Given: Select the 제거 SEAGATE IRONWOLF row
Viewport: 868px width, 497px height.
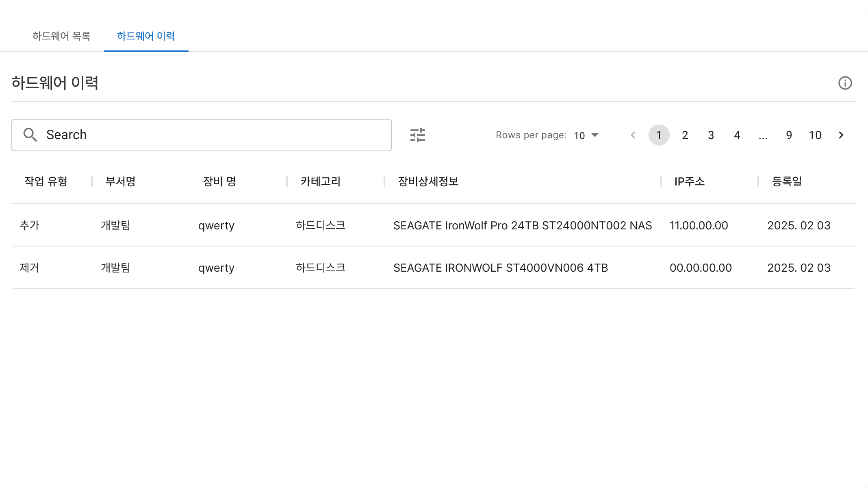Looking at the screenshot, I should point(406,268).
